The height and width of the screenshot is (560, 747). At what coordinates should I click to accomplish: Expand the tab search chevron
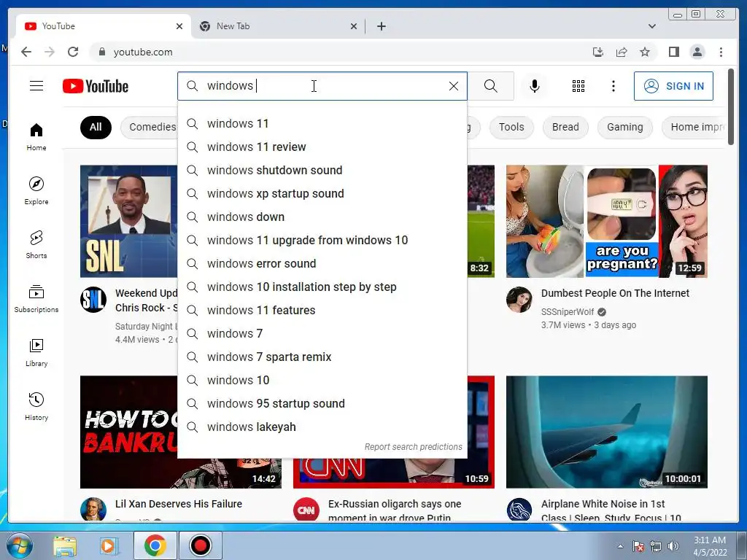pos(651,26)
